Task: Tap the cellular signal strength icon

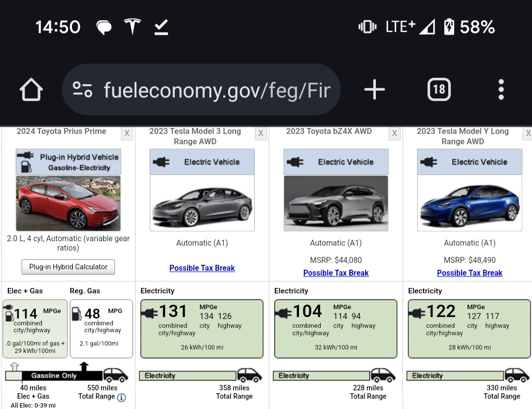Action: [x=427, y=27]
